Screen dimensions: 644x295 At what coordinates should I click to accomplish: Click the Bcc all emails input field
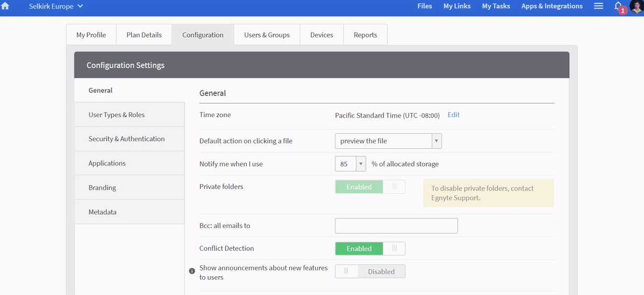tap(396, 226)
